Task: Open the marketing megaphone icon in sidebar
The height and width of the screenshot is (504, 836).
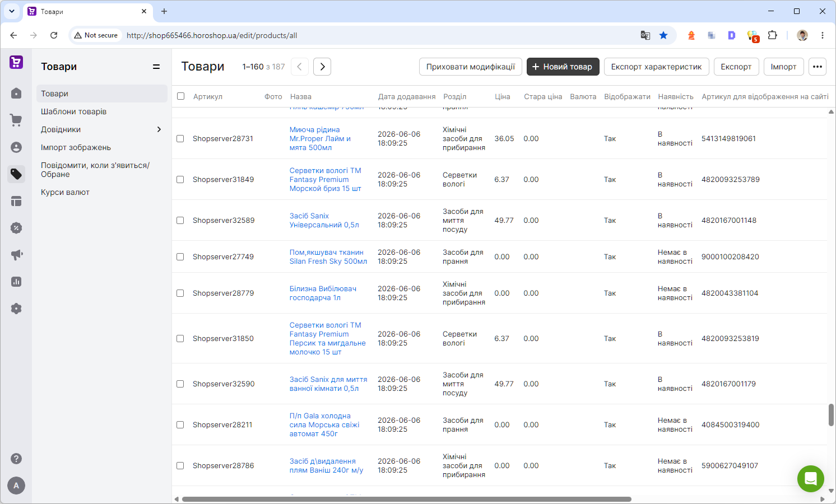Action: (16, 255)
